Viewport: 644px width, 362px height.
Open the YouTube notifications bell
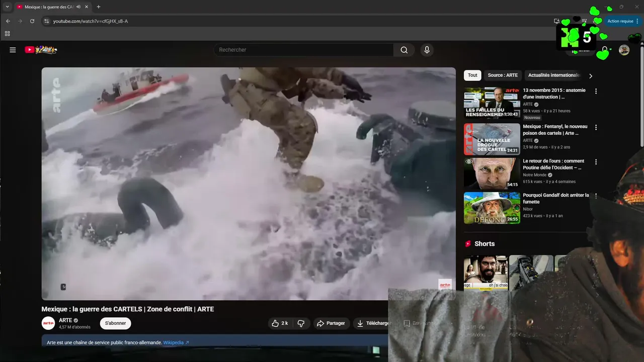(605, 50)
